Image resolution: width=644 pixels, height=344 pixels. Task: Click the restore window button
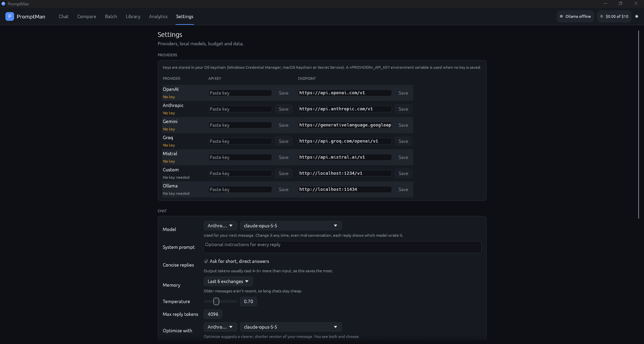pyautogui.click(x=621, y=4)
